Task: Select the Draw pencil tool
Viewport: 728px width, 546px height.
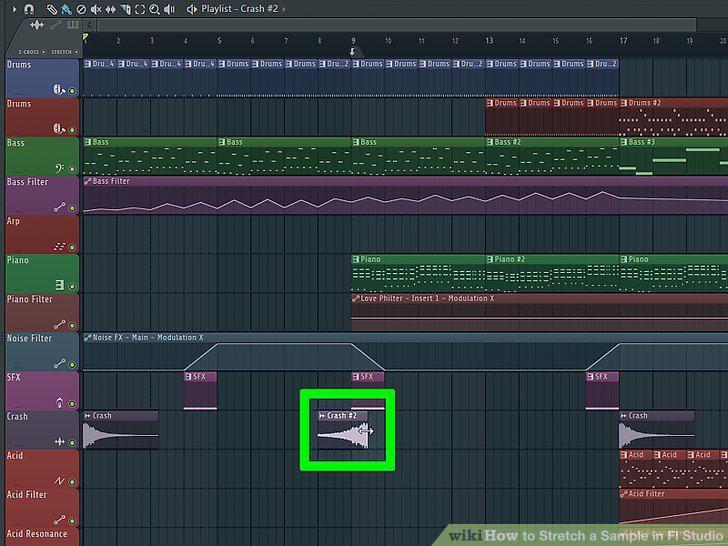Action: point(52,9)
